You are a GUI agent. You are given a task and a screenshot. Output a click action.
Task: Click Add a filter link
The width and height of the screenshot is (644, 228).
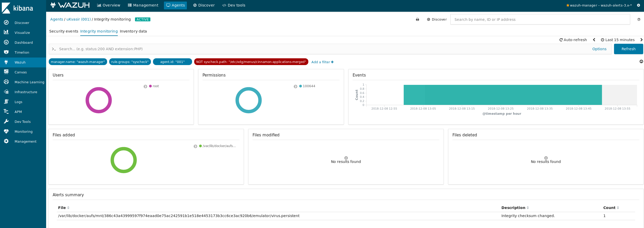[x=322, y=62]
